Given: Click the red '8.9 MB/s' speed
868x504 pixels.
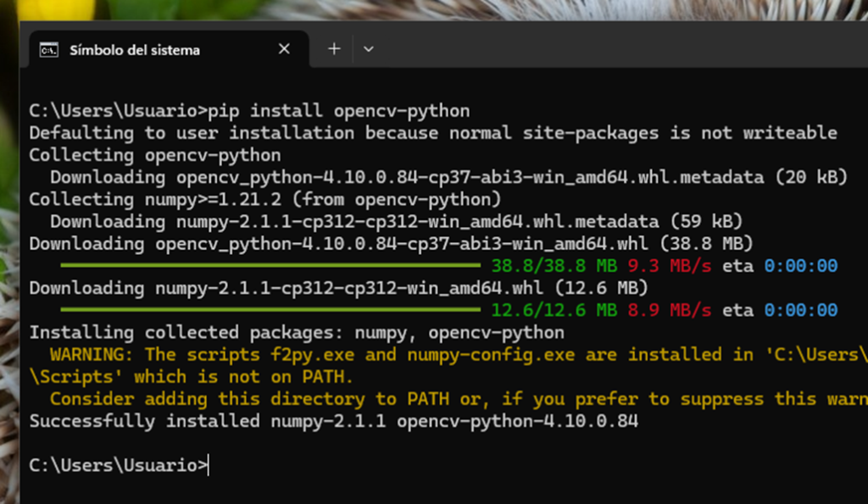Looking at the screenshot, I should click(x=670, y=310).
